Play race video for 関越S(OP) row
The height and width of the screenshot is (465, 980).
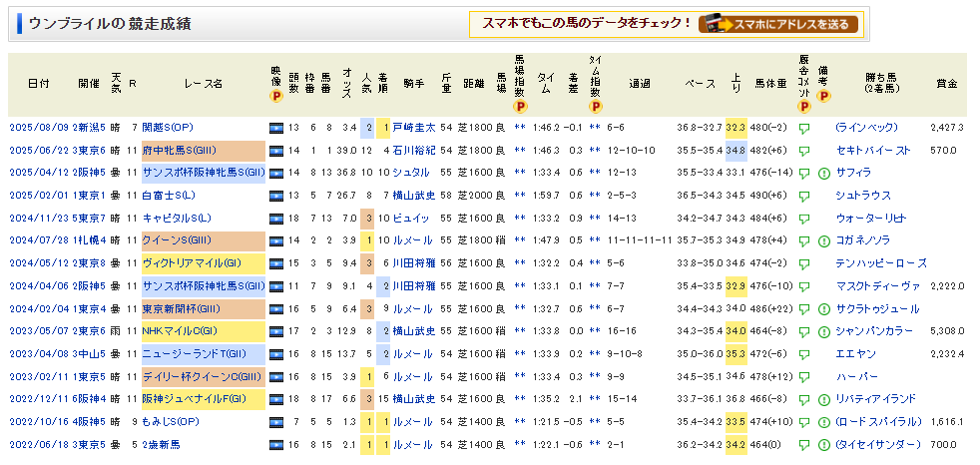[275, 128]
